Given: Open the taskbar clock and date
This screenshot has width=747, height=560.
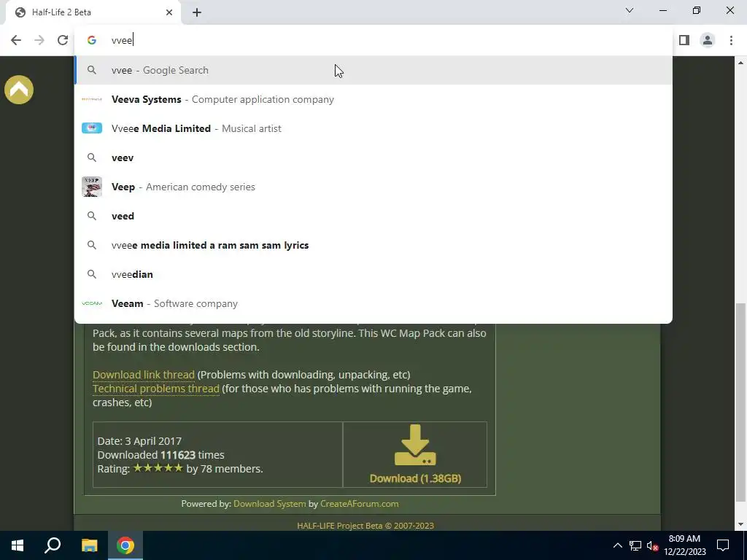Looking at the screenshot, I should (684, 545).
